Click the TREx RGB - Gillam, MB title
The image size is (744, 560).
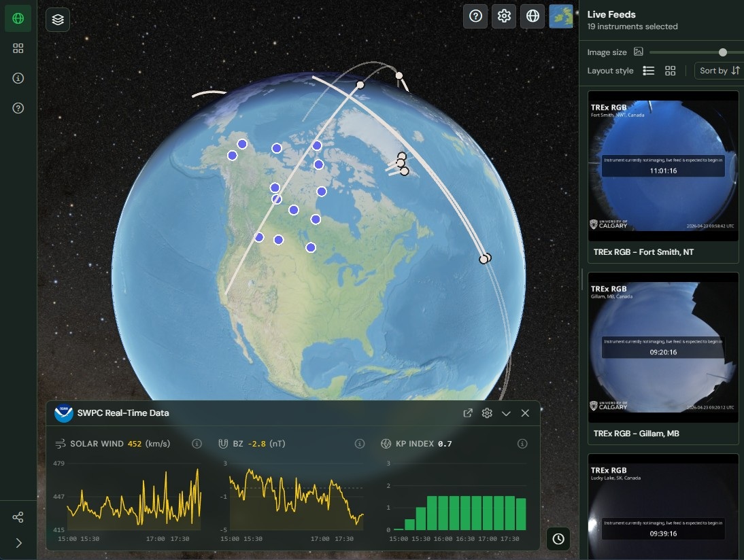[637, 434]
